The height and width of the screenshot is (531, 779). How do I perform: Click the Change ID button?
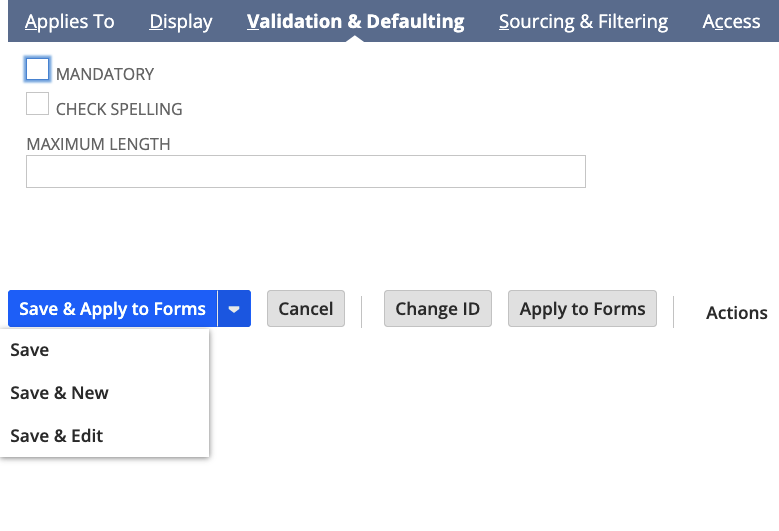[438, 308]
